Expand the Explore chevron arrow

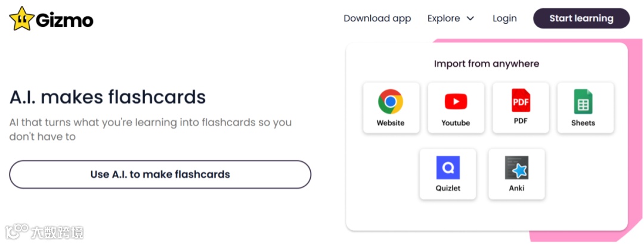470,18
